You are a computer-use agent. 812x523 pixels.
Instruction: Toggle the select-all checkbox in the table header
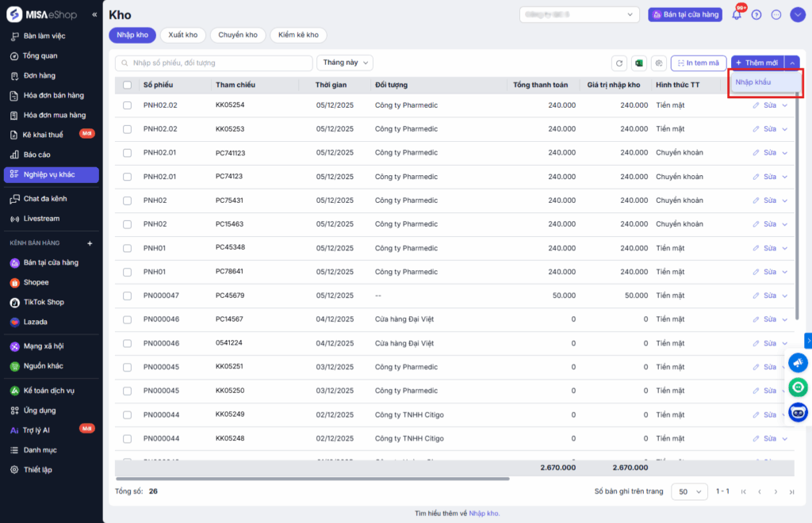tap(128, 85)
